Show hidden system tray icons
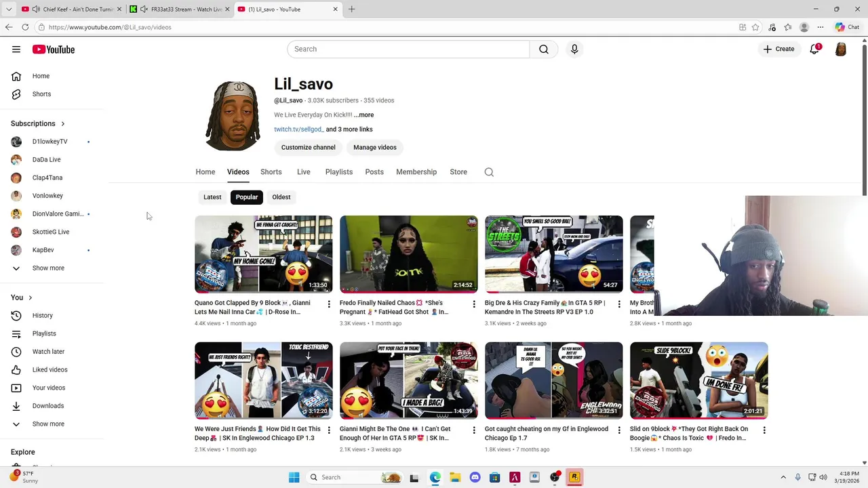Screen dimensions: 868x488 click(783, 477)
